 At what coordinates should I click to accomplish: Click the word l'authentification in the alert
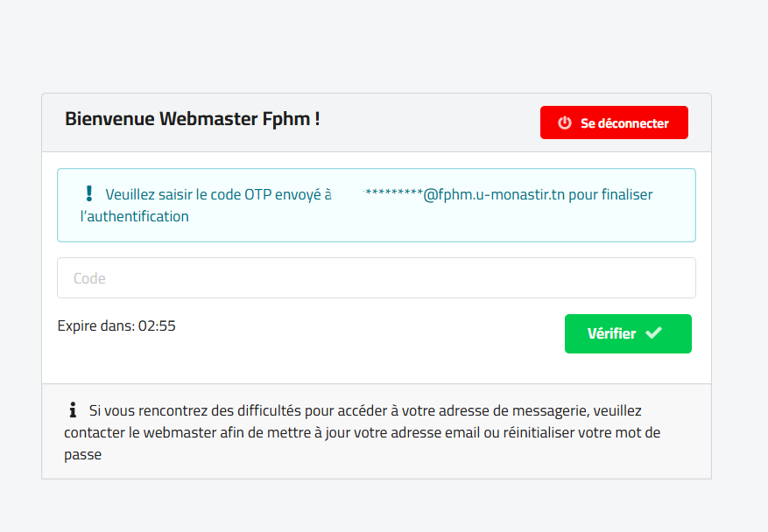click(x=134, y=216)
